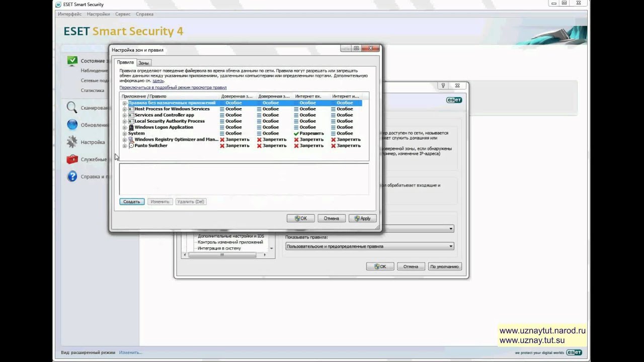Click the question mark help button in the back dialog
This screenshot has height=362, width=644.
pyautogui.click(x=443, y=86)
